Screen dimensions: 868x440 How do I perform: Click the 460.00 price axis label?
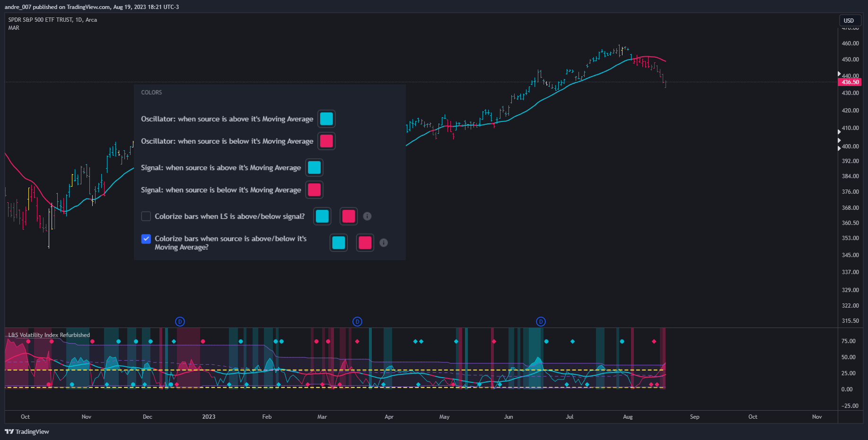coord(850,43)
